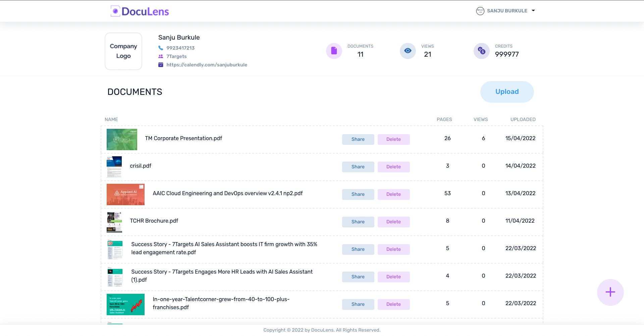Image resolution: width=644 pixels, height=336 pixels.
Task: Click the floating purple plus button
Action: click(610, 292)
